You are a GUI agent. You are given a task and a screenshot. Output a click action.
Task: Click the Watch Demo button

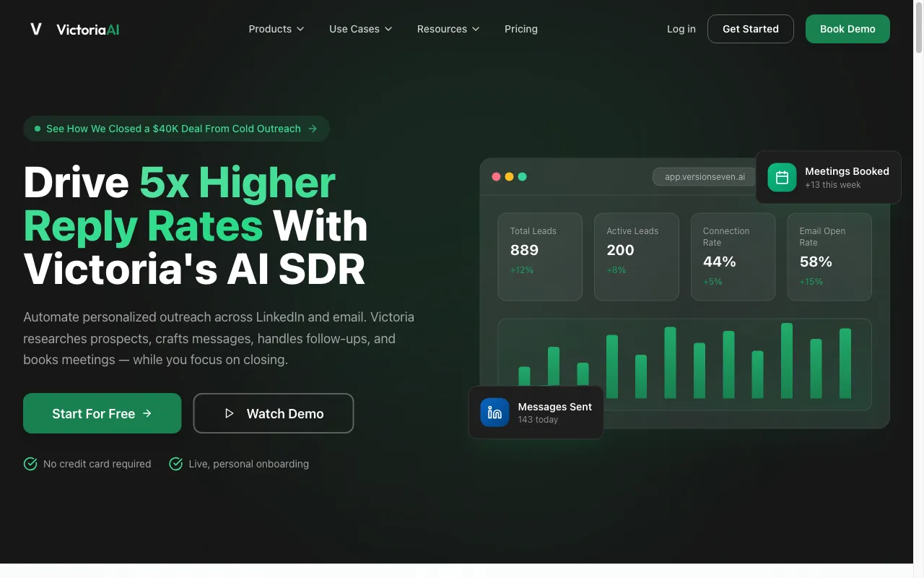pyautogui.click(x=274, y=413)
